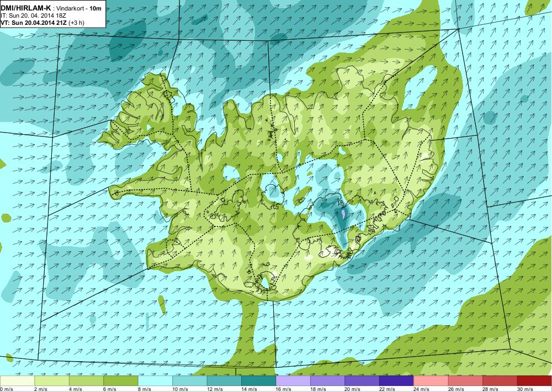Click the light cyan 8–10 m/s legend swatch
The image size is (552, 392).
point(155,381)
